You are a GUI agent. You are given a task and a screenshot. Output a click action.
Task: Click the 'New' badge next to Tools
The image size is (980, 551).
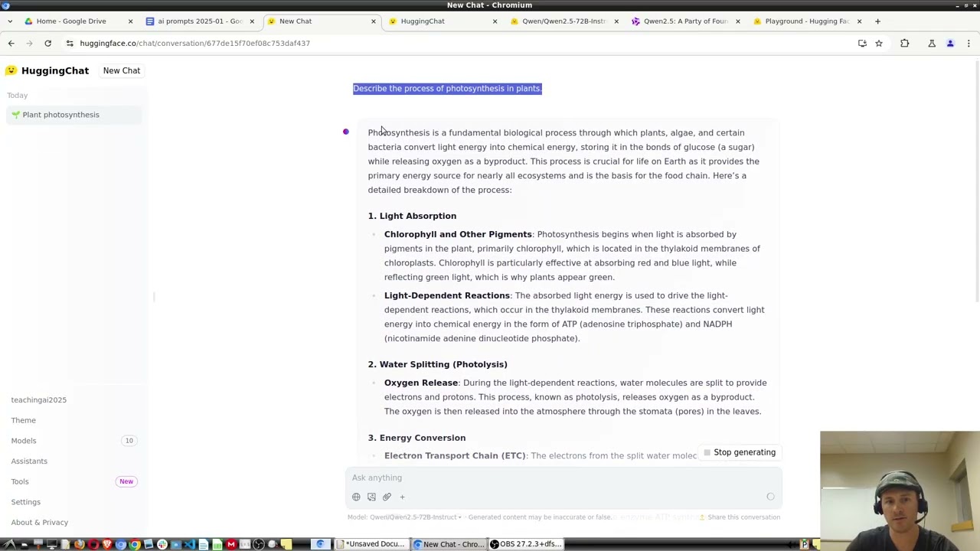pos(126,481)
